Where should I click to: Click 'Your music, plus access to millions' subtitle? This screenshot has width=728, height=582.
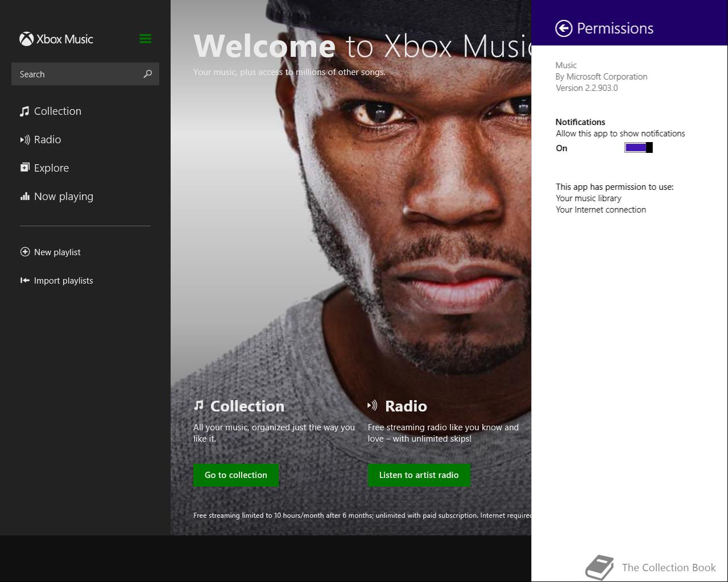click(x=289, y=72)
